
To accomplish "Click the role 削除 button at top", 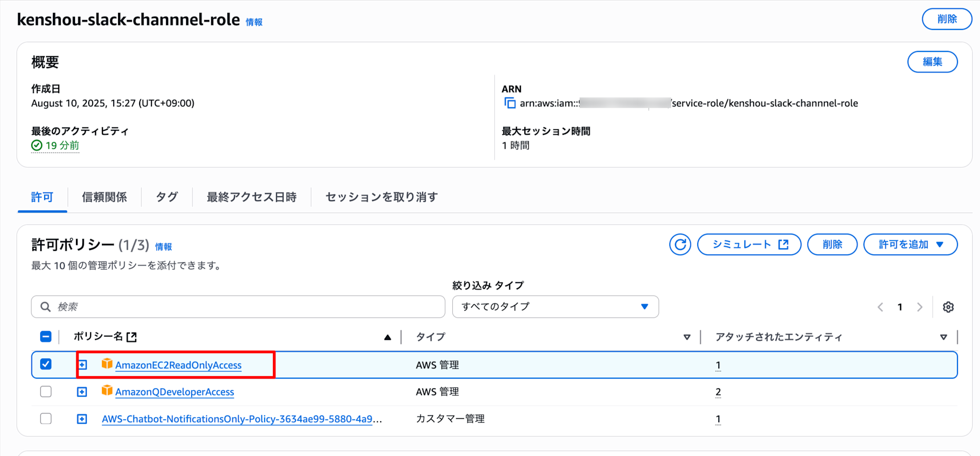I will (x=947, y=19).
